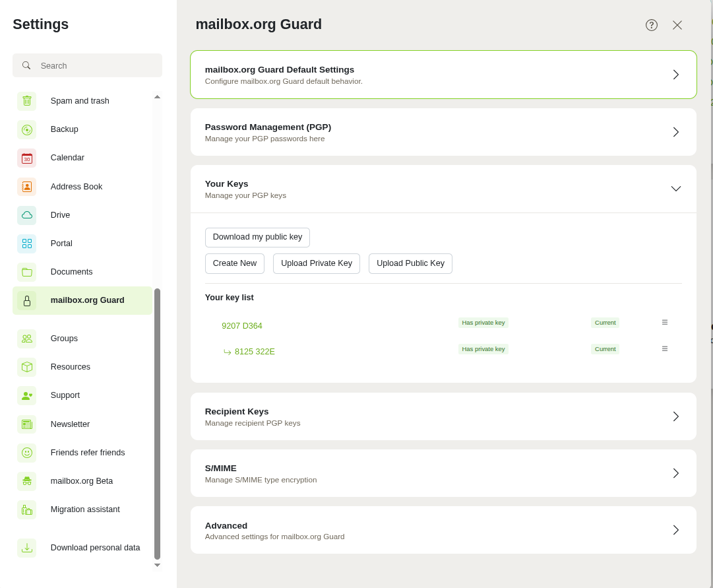Click the Friends refer friends smiley icon

click(27, 452)
